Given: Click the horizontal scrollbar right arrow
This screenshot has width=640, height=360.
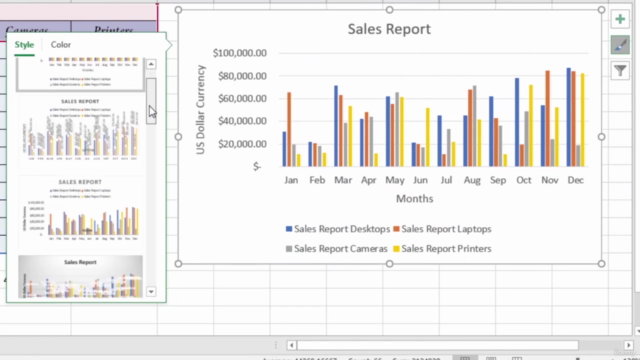Looking at the screenshot, I should [629, 345].
